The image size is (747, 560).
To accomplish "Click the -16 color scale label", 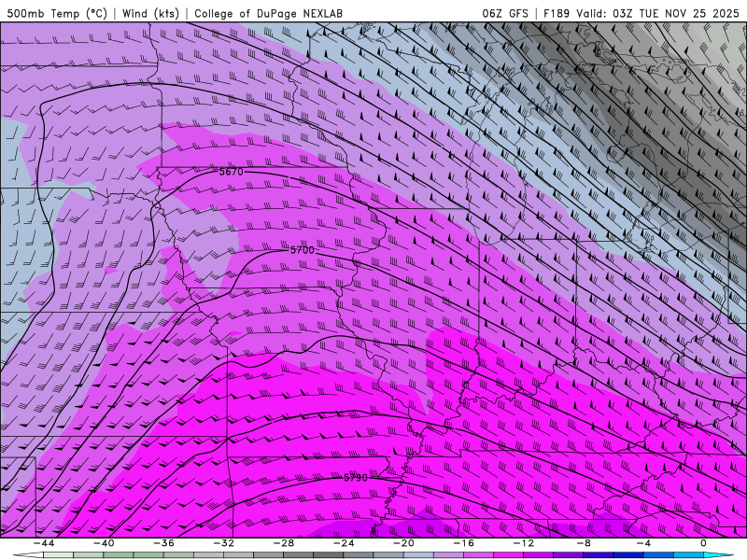I will click(x=463, y=543).
